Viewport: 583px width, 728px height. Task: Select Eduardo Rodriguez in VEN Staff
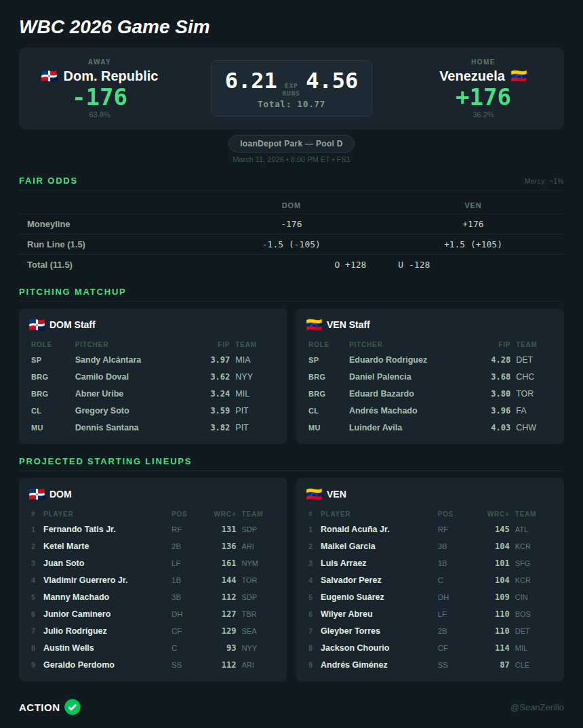pyautogui.click(x=388, y=360)
